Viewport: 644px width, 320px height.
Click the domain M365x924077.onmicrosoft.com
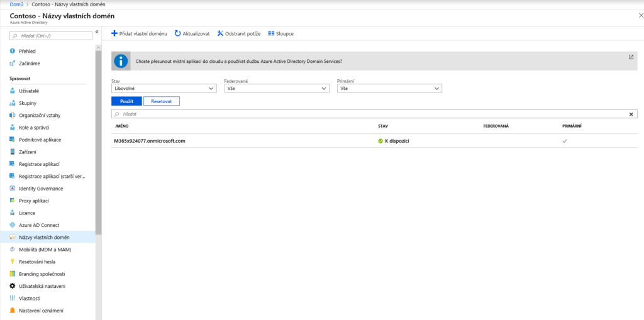click(x=150, y=141)
